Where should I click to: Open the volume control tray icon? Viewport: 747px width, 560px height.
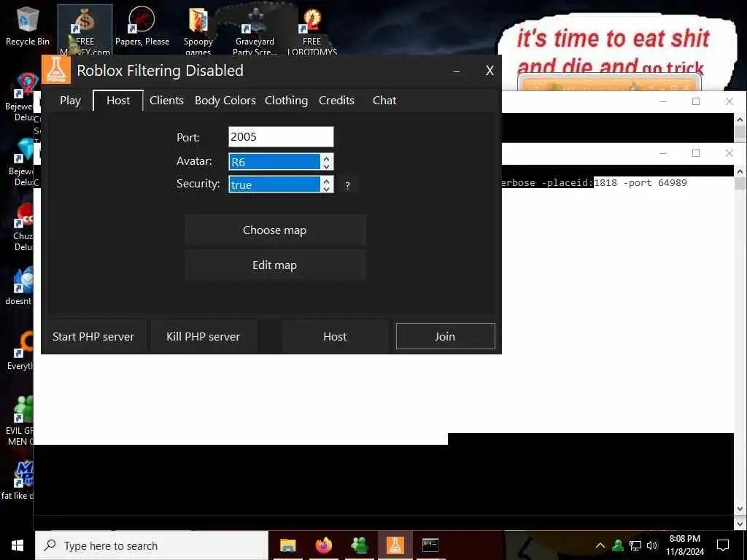[x=652, y=545]
